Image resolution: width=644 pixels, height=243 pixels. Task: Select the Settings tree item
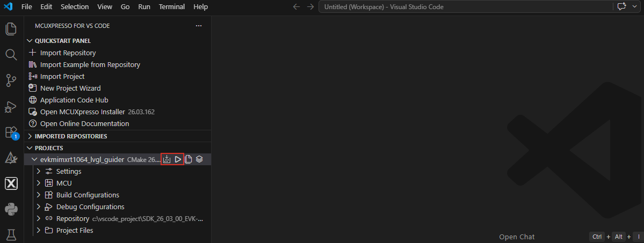pyautogui.click(x=69, y=171)
